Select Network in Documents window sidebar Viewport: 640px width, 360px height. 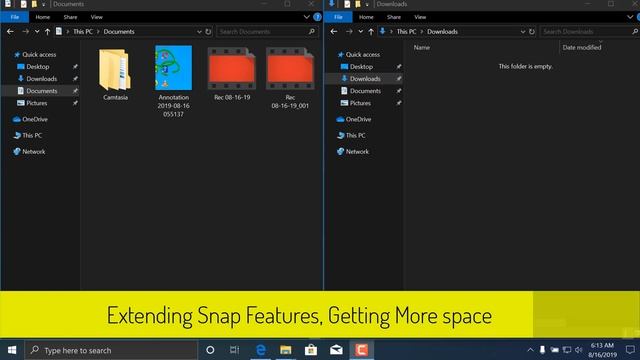coord(34,151)
